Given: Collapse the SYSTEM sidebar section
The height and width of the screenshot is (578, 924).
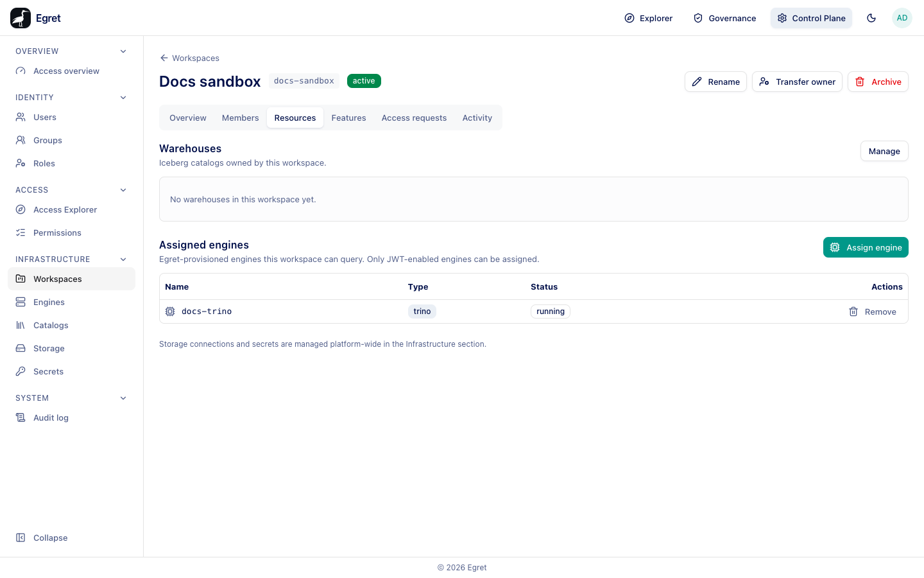Looking at the screenshot, I should coord(123,398).
